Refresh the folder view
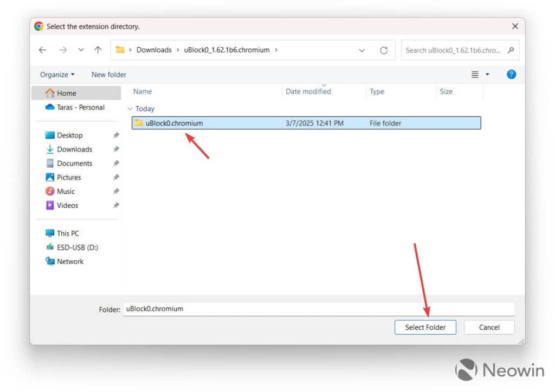This screenshot has height=392, width=555. (384, 50)
